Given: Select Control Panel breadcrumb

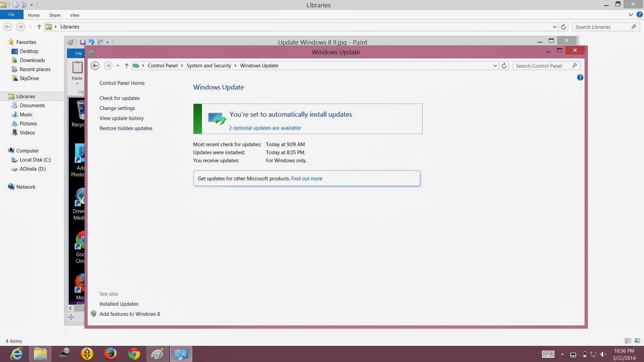Looking at the screenshot, I should (x=163, y=66).
